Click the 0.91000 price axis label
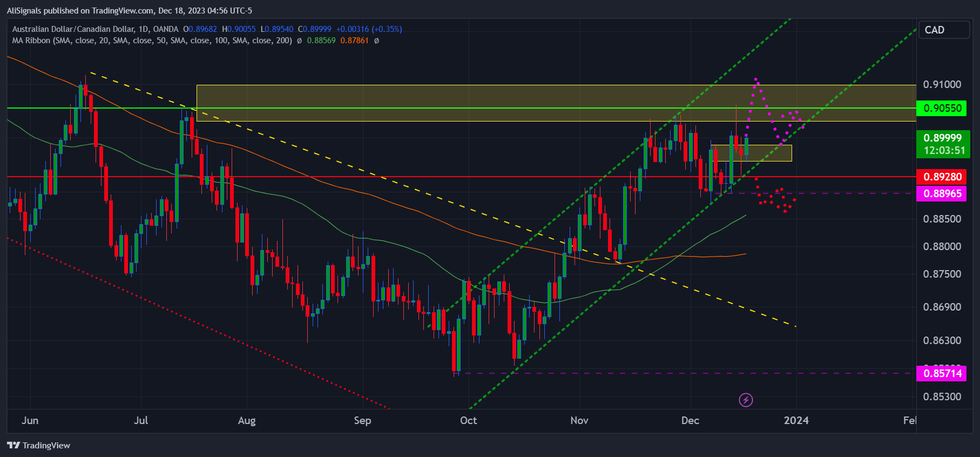 (942, 84)
